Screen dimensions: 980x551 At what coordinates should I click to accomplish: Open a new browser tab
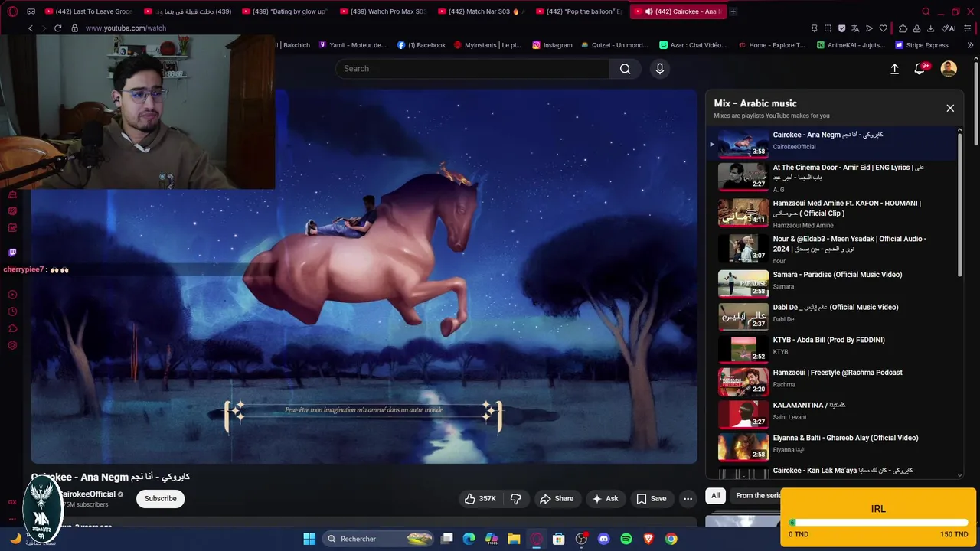tap(733, 11)
